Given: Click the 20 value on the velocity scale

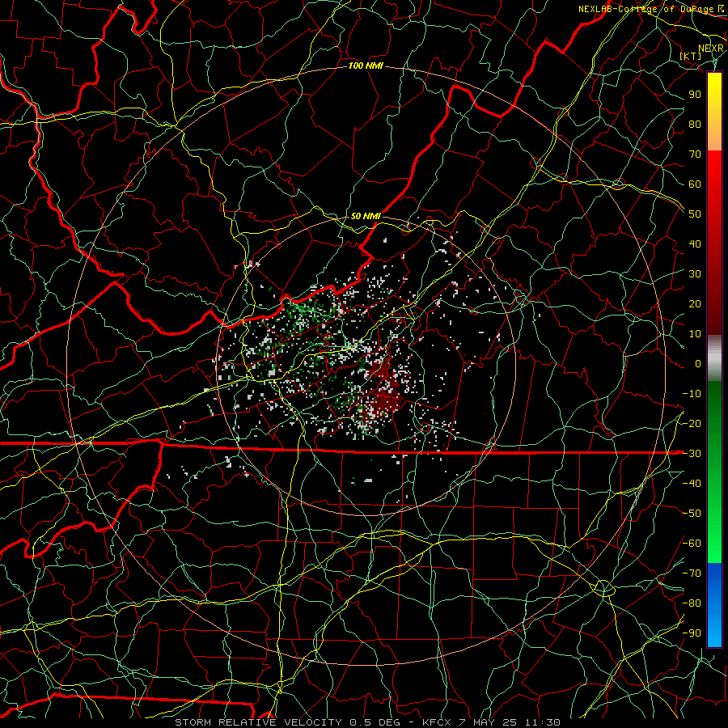Looking at the screenshot, I should click(x=695, y=304).
